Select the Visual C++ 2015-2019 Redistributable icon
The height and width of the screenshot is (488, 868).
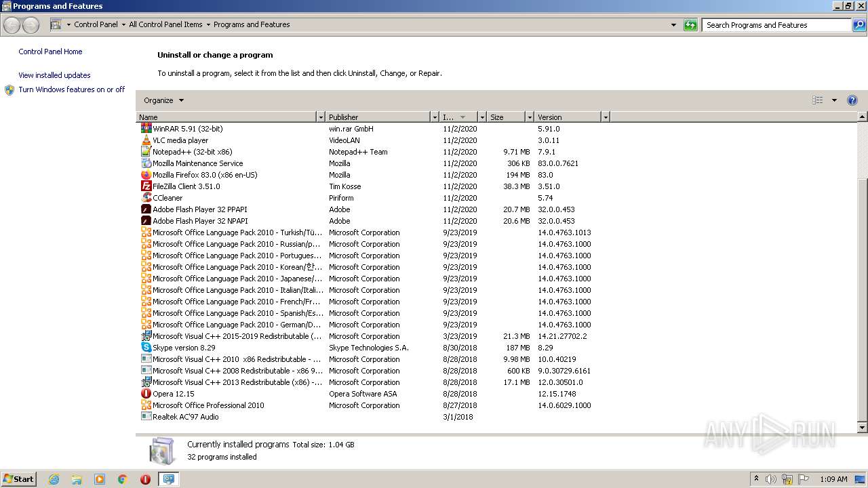pyautogui.click(x=146, y=335)
